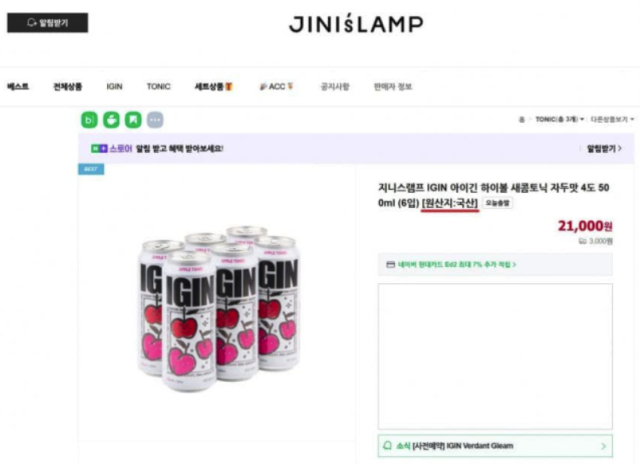Click the green Keep bookmark share icon
The width and height of the screenshot is (640, 468).
133,120
